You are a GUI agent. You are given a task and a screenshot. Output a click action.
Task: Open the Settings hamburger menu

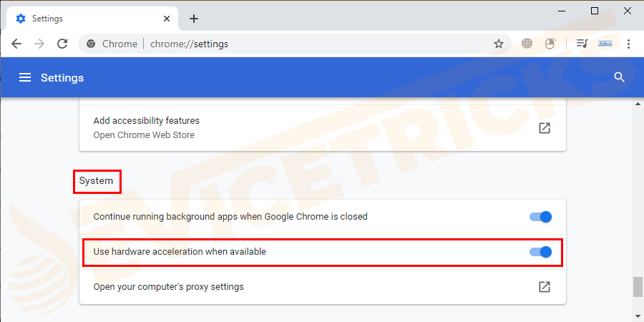point(25,77)
